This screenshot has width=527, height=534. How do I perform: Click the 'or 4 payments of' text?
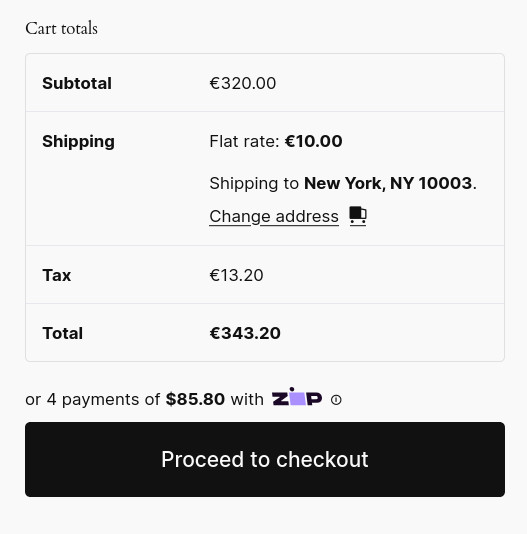(93, 399)
